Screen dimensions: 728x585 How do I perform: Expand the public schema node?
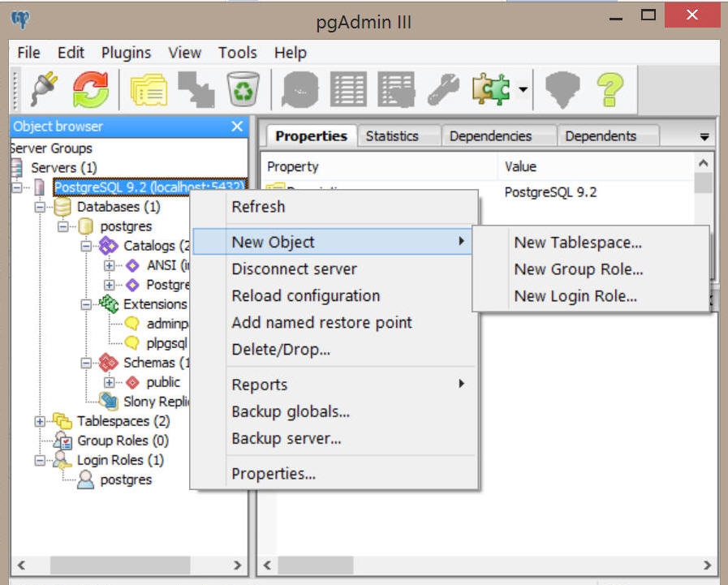[x=109, y=382]
